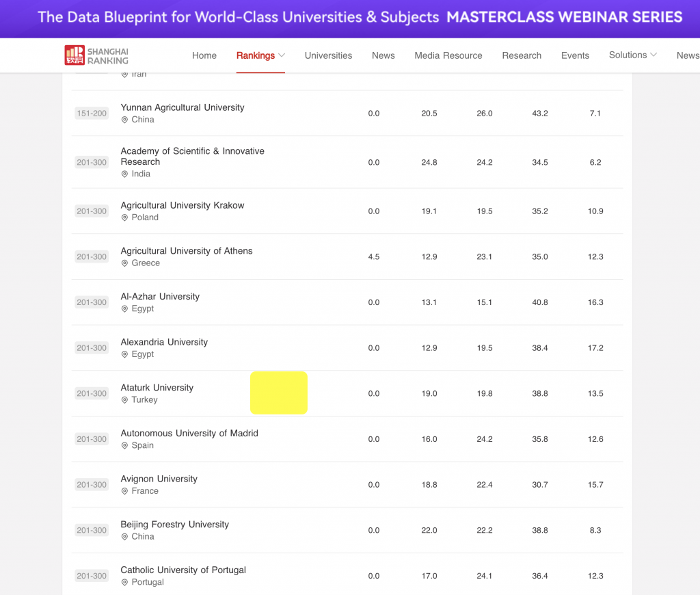Viewport: 700px width, 595px height.
Task: Click the ShanghaiRanking logo icon
Action: tap(75, 55)
